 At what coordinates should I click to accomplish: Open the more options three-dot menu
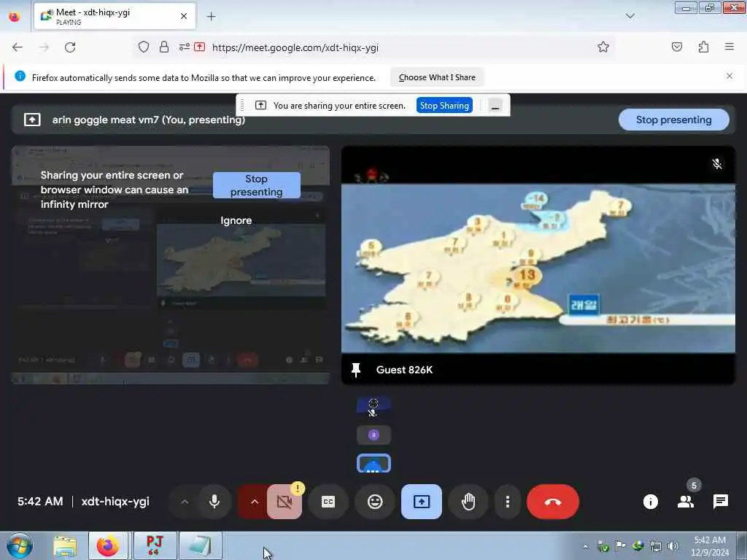coord(508,502)
